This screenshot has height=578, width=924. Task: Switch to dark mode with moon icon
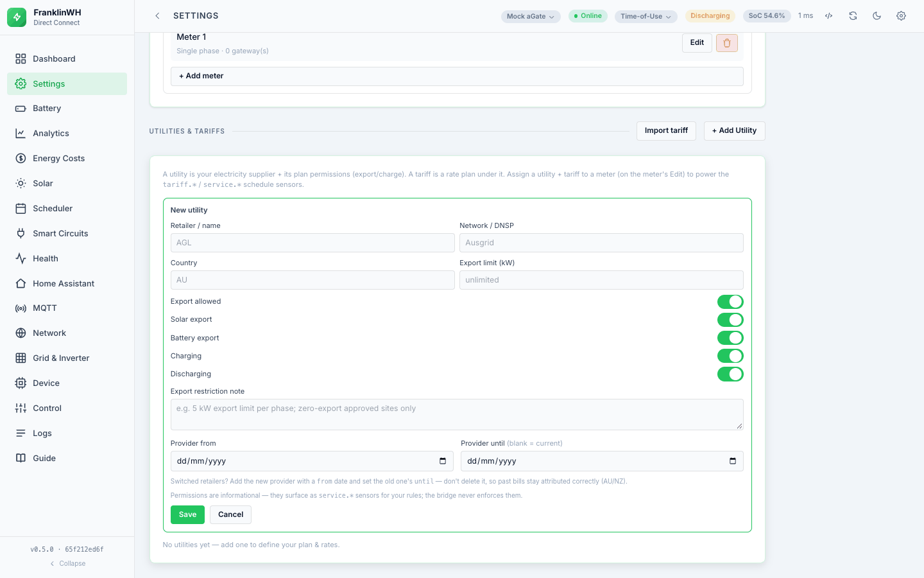click(x=877, y=16)
